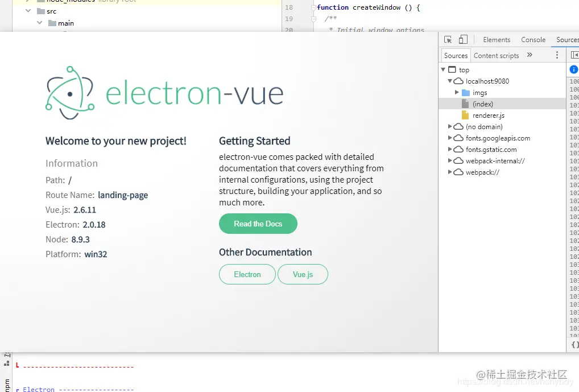The image size is (579, 392).
Task: Toggle the navigator sidebar panel icon
Action: (x=574, y=55)
